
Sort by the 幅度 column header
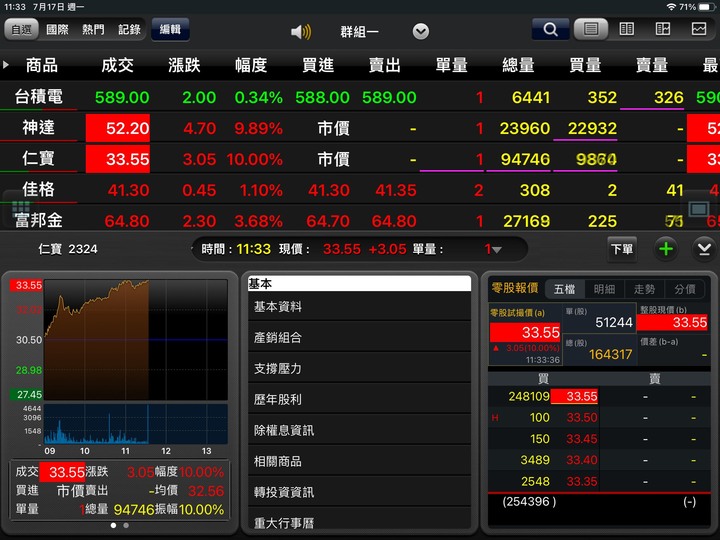coord(251,65)
